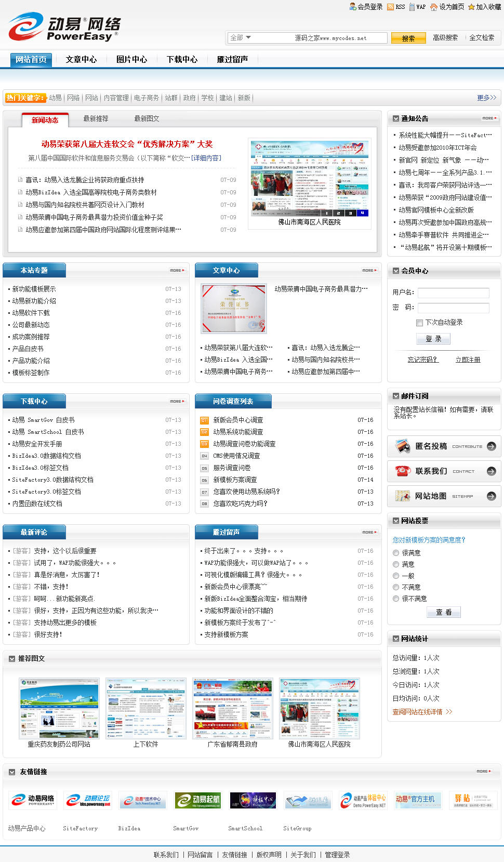
Task: Click the 驿站 friend-link logo
Action: click(x=473, y=800)
